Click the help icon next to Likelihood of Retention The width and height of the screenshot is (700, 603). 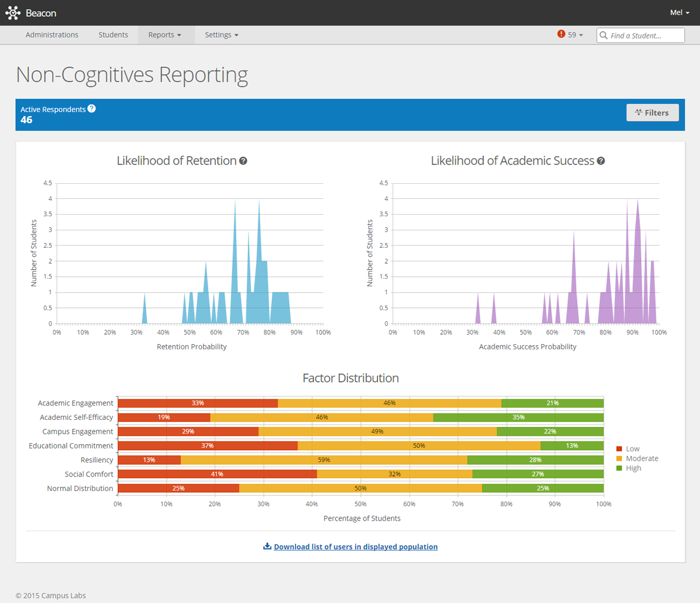243,160
